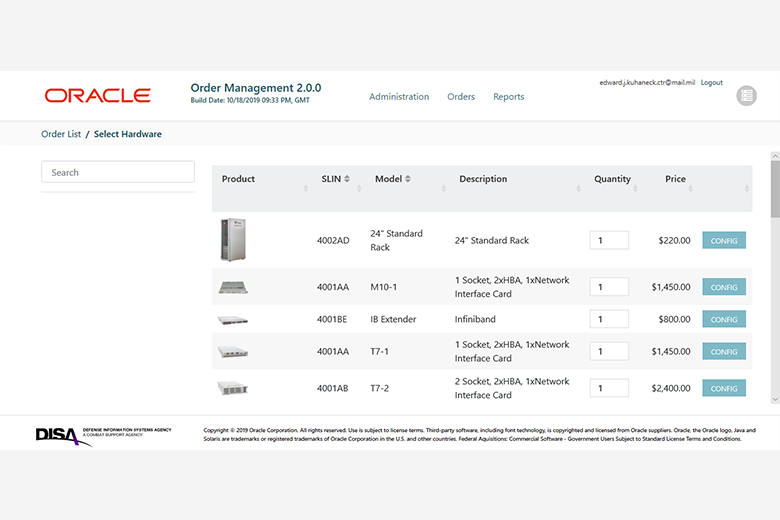Click the Search hardware field

tap(118, 172)
